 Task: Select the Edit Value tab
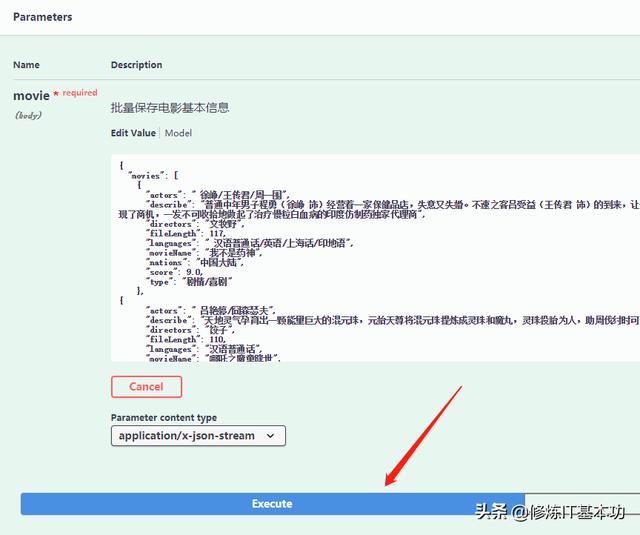click(x=133, y=133)
